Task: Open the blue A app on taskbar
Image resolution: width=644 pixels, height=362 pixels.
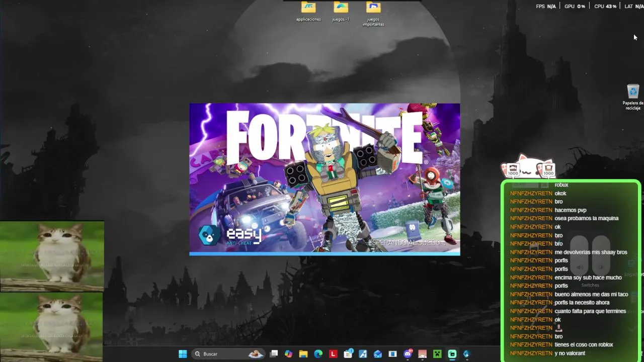Action: tap(363, 354)
